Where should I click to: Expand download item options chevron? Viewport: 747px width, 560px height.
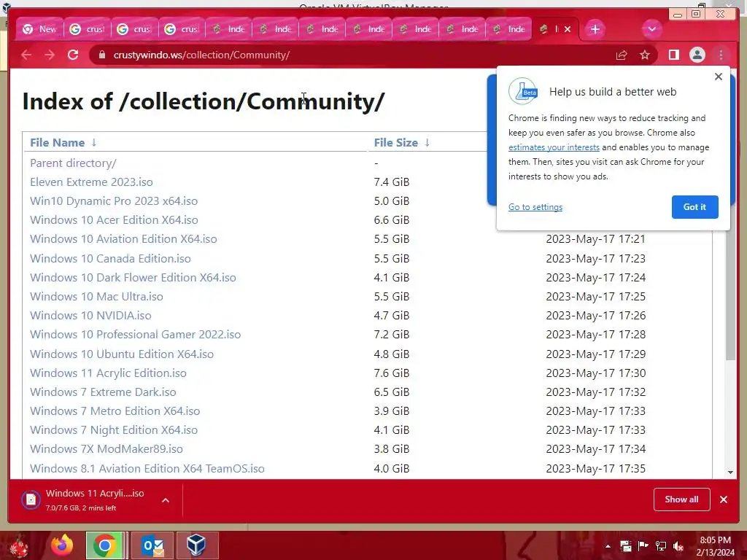point(166,500)
